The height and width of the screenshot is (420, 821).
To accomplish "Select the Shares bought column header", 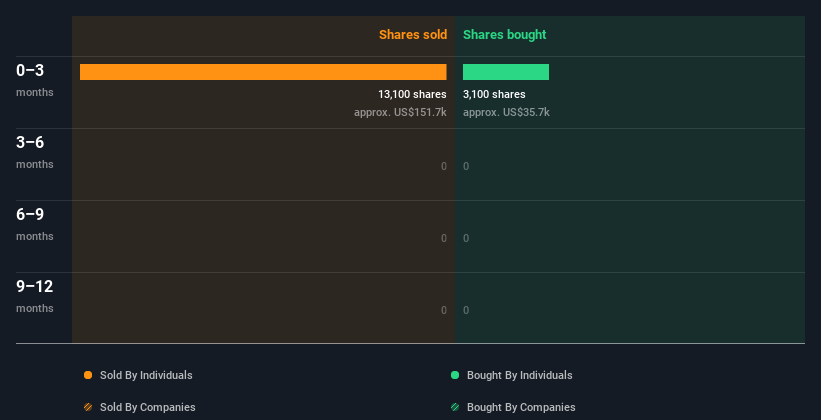I will click(504, 35).
